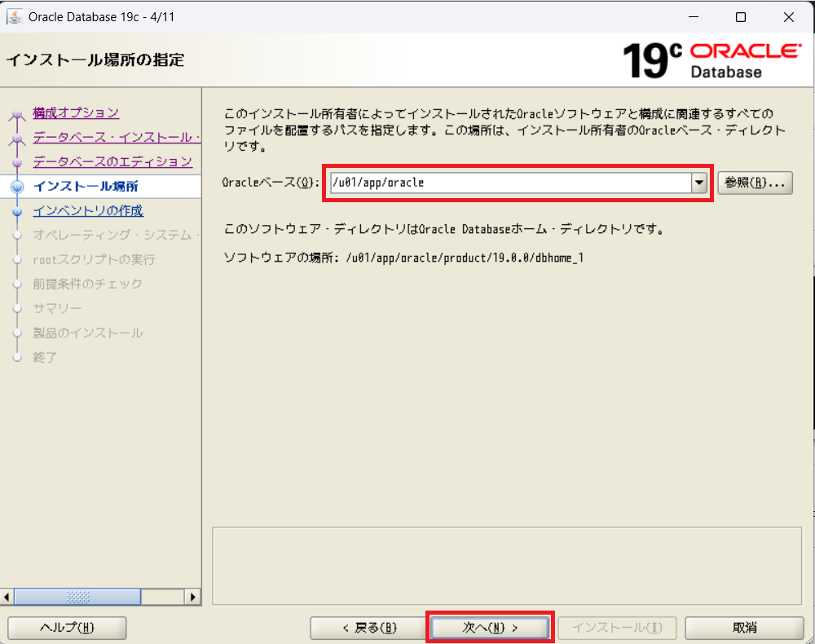
Task: Open the データベース・インストール step link
Action: click(x=116, y=137)
